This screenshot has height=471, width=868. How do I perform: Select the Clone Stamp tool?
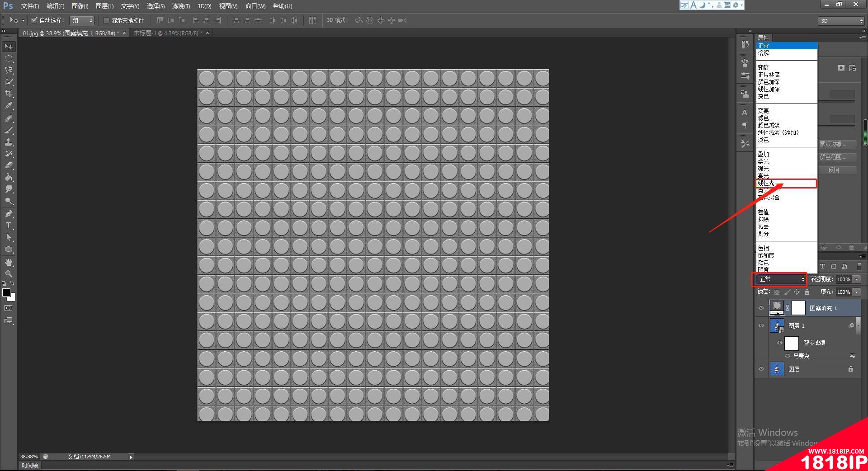click(x=9, y=142)
